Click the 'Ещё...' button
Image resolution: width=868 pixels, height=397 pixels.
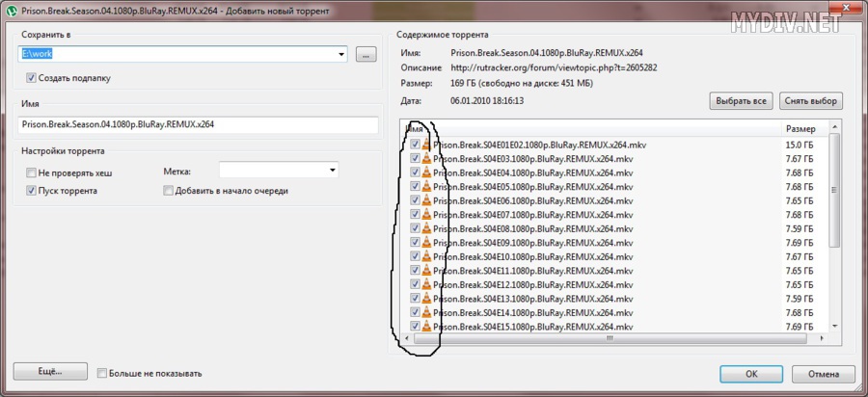tap(50, 372)
